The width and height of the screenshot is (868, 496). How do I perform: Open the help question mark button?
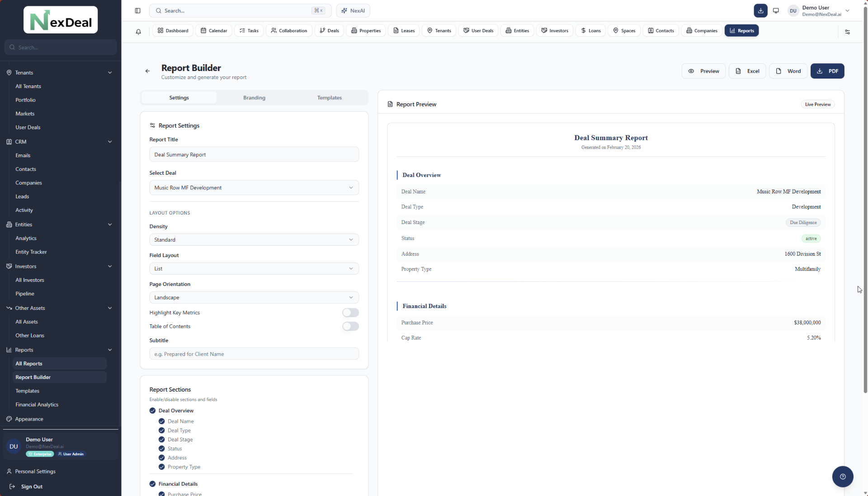843,477
